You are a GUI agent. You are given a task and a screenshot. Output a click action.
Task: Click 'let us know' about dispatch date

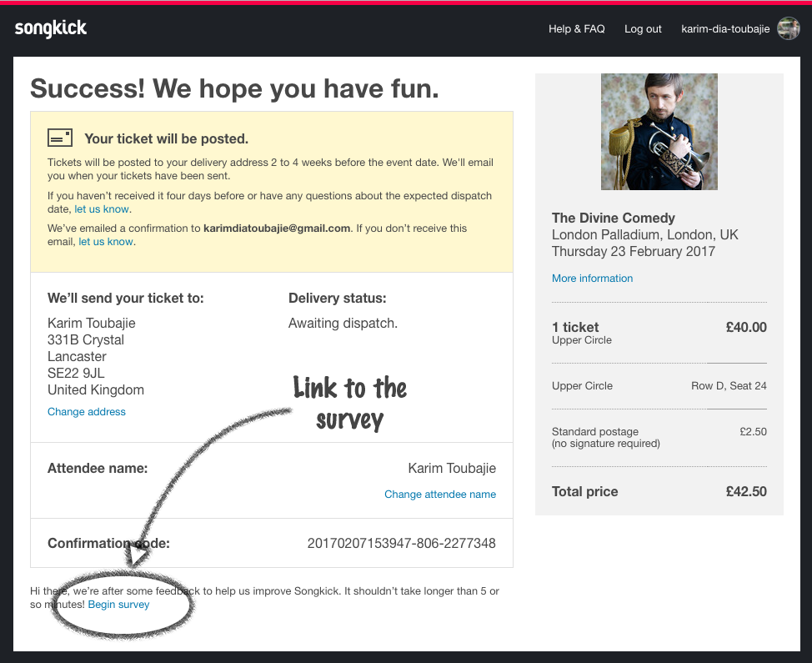(x=102, y=209)
